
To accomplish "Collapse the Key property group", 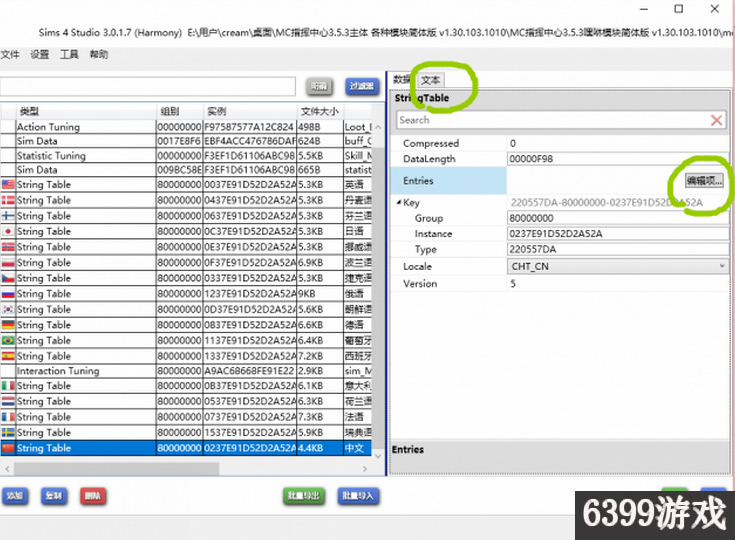I will tap(398, 202).
